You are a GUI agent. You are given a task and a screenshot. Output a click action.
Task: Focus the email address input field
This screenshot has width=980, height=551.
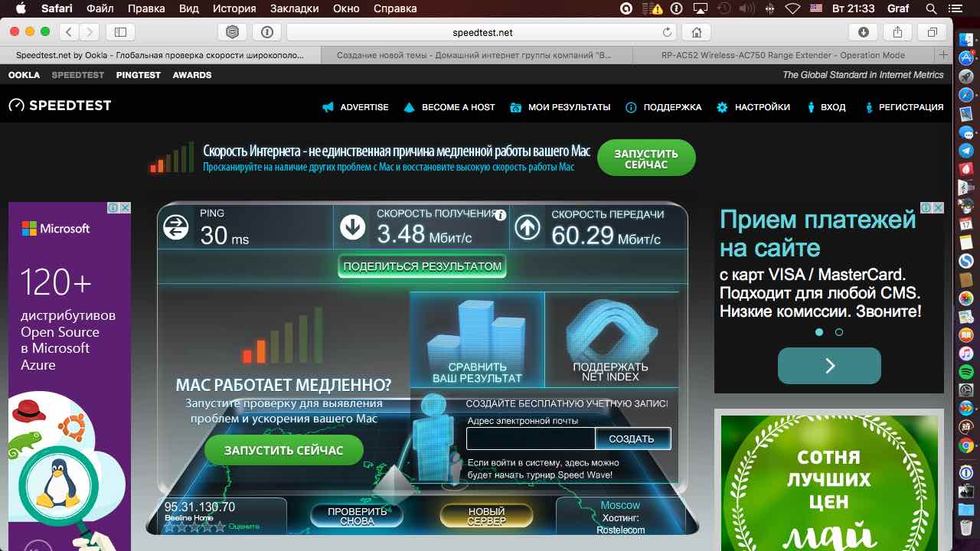click(x=531, y=439)
